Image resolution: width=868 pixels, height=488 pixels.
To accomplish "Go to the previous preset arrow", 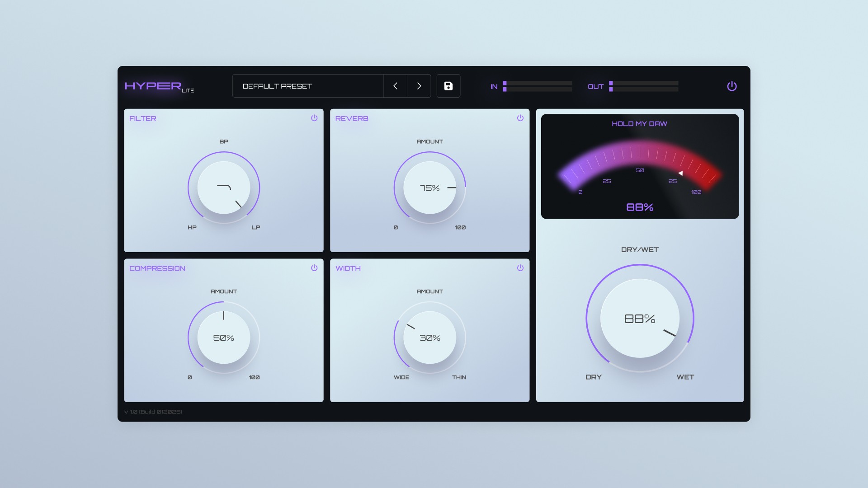I will [x=395, y=86].
